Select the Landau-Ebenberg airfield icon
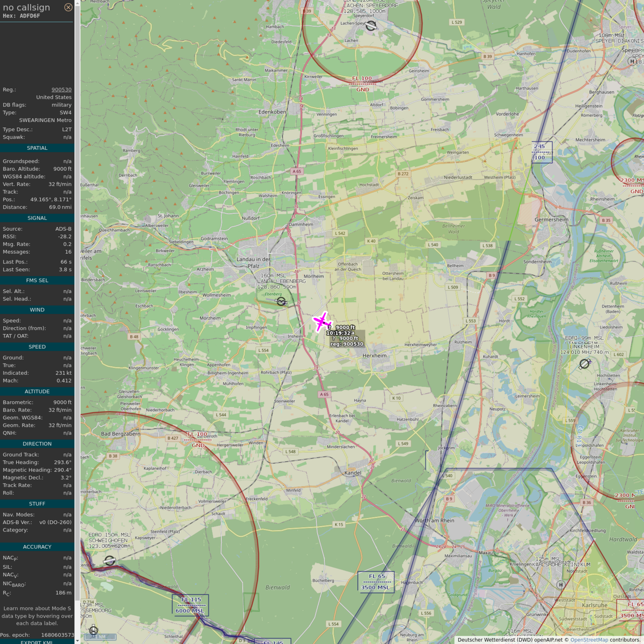Screen dimensions: 644x644 281,302
